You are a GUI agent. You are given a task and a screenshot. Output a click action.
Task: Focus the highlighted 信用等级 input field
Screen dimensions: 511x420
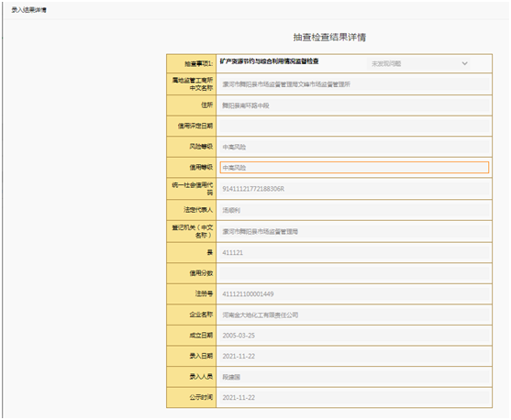[x=354, y=168]
